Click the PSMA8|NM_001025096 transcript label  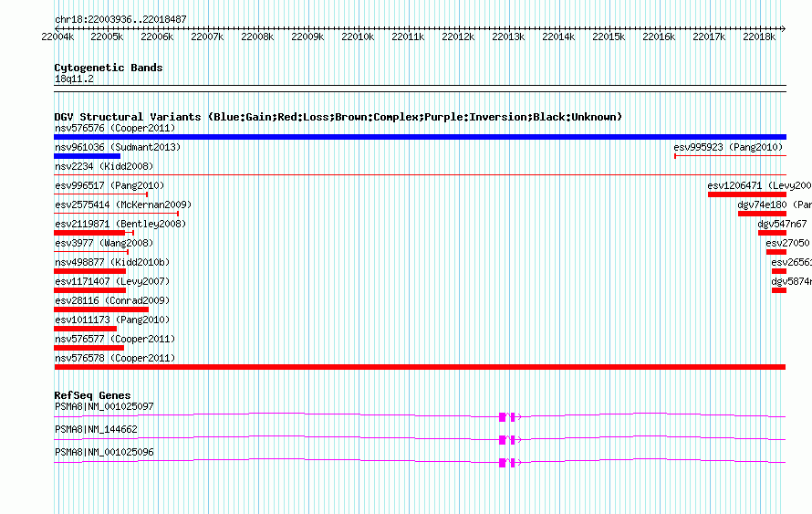[x=104, y=452]
